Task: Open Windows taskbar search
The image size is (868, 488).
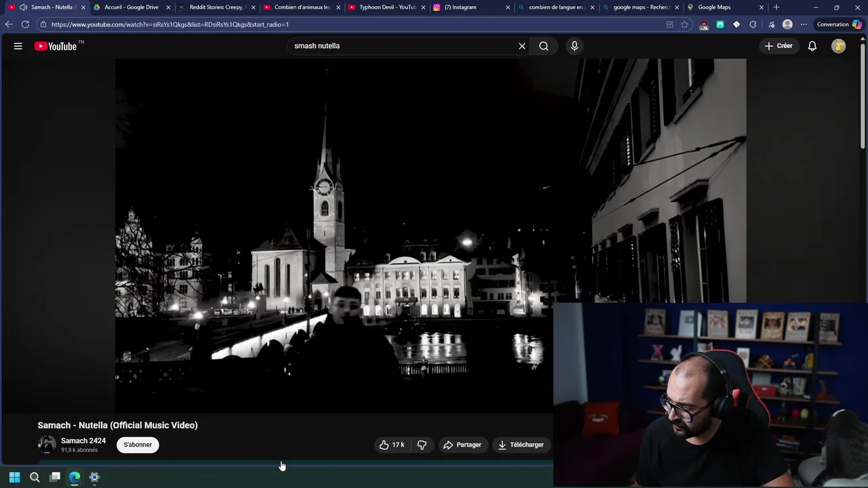Action: (35, 477)
